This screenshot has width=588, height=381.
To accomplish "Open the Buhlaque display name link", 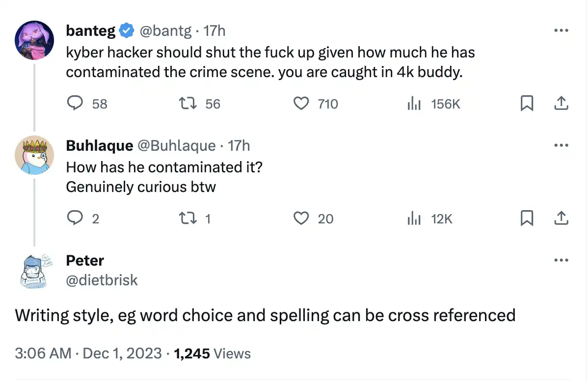I will coord(100,145).
